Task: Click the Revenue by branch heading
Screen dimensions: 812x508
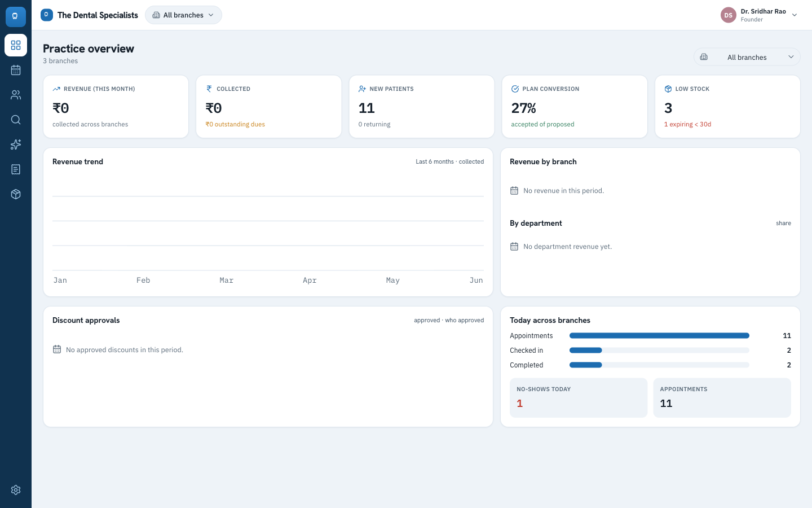Action: pyautogui.click(x=543, y=161)
